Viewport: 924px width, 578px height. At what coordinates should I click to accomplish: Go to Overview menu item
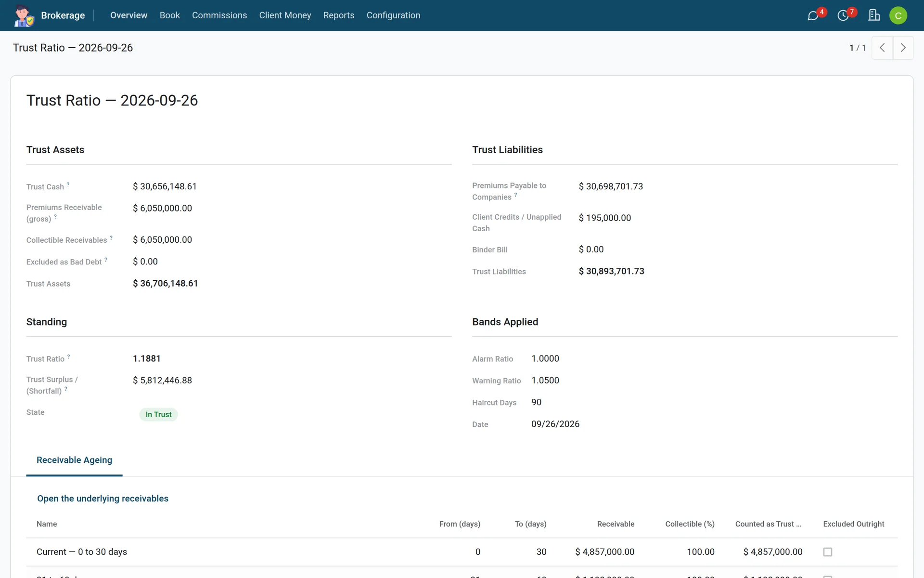click(128, 15)
